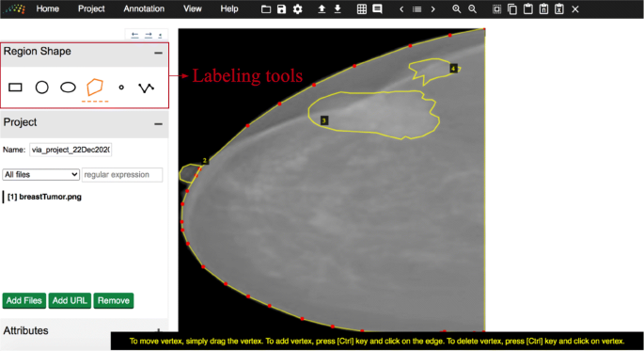Select the polygon region shape
This screenshot has height=351, width=644.
coord(94,88)
